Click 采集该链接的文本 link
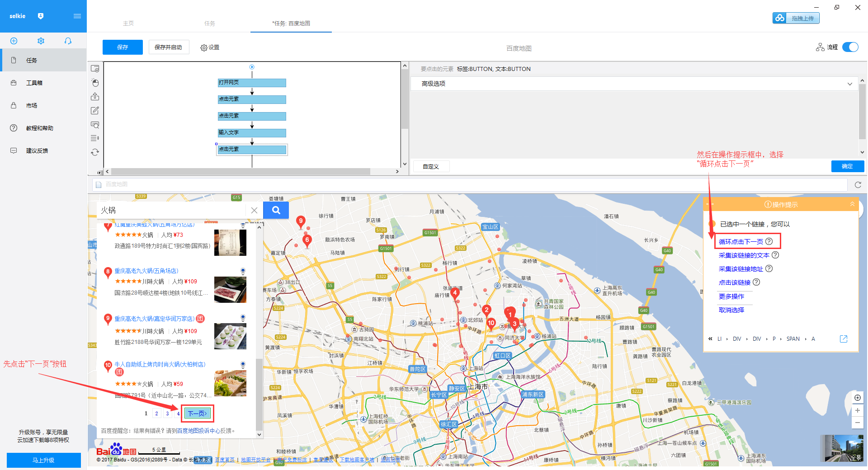Image resolution: width=868 pixels, height=470 pixels. click(744, 255)
